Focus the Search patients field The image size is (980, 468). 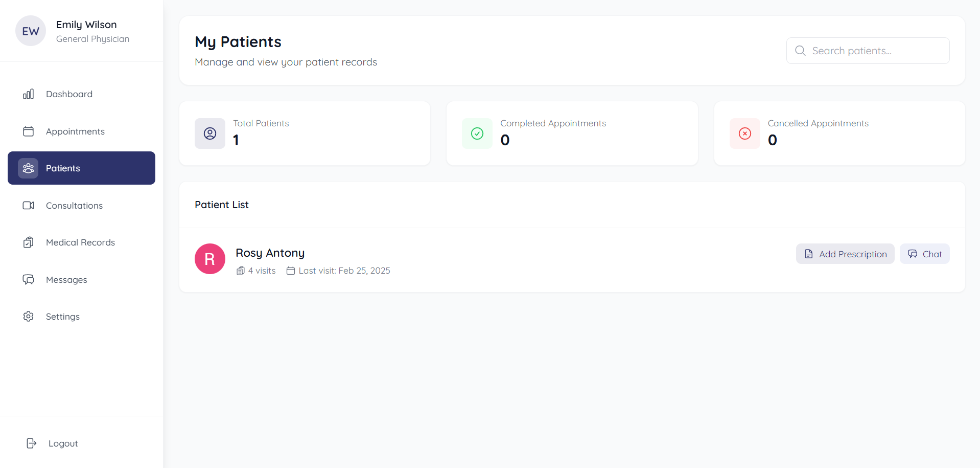coord(868,51)
